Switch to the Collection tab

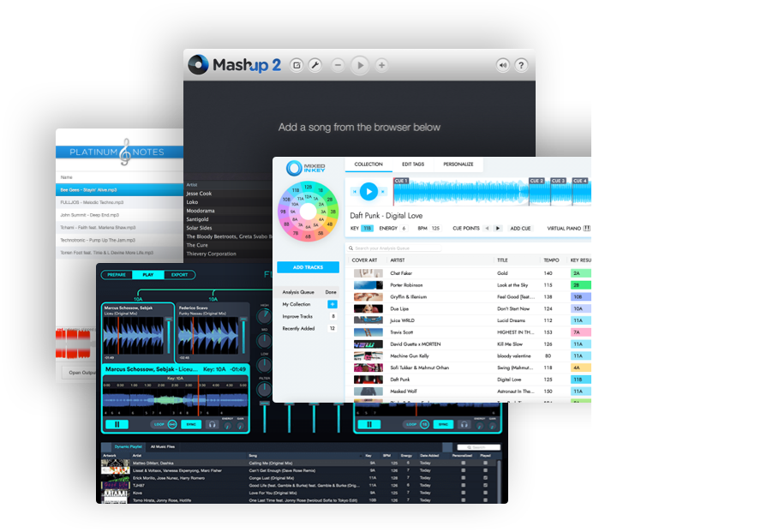[369, 164]
